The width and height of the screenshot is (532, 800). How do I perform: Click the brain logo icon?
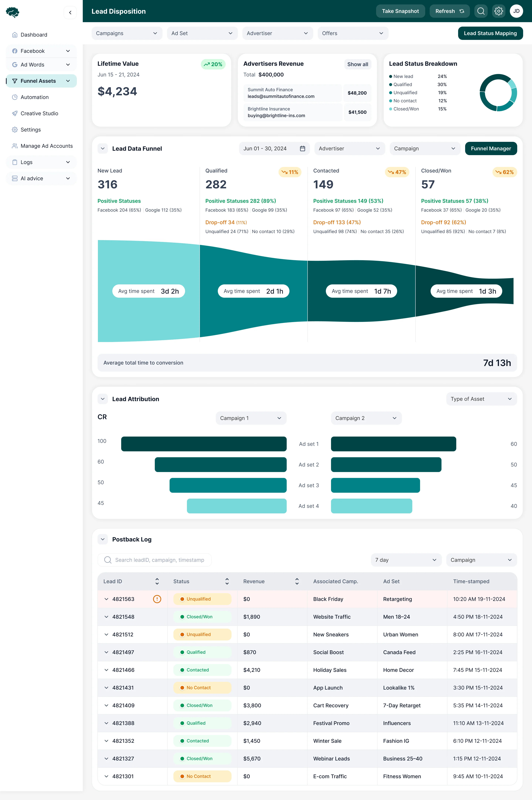[13, 13]
